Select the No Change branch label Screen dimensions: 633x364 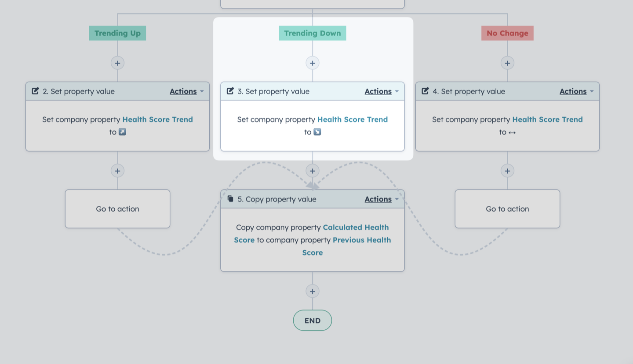507,33
